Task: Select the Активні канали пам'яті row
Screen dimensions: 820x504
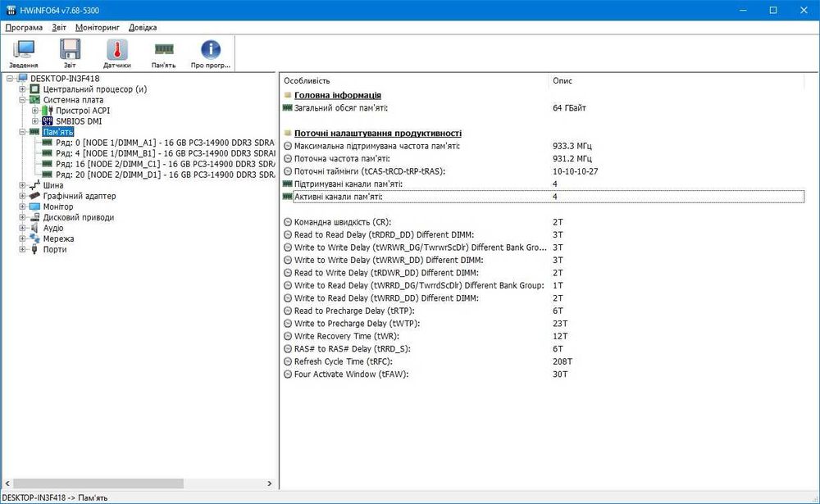Action: [543, 198]
